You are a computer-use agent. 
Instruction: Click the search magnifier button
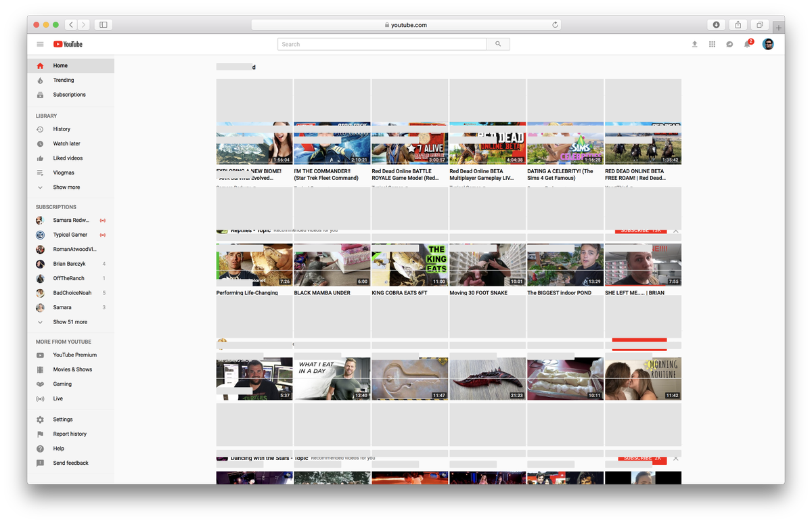coord(498,44)
